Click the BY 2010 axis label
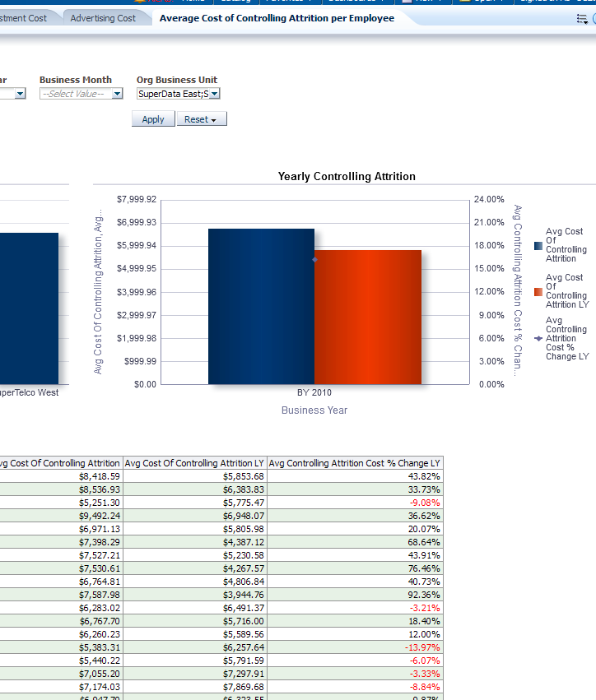596x700 pixels. tap(314, 392)
